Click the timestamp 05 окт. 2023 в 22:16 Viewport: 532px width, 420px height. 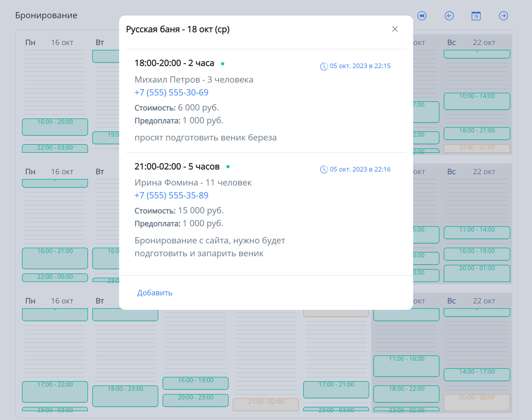360,169
